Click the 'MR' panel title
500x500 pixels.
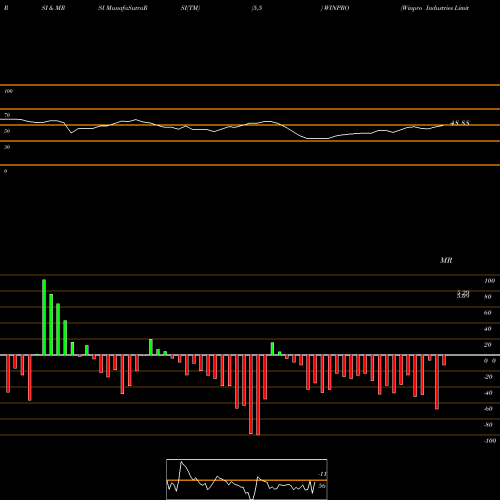point(446,260)
